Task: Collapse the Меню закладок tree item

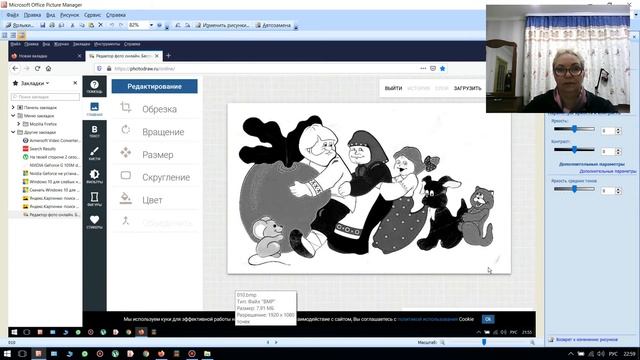Action: point(13,116)
